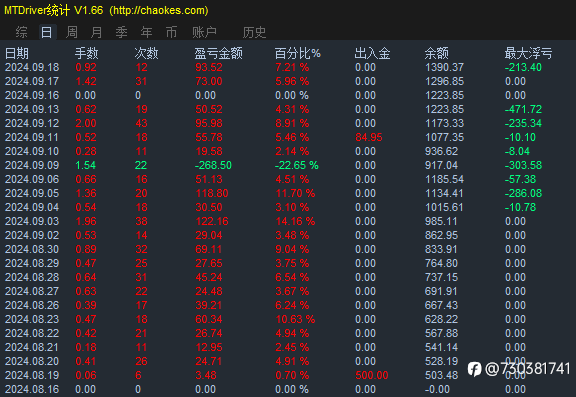Select the 日 daily tab

pos(47,32)
